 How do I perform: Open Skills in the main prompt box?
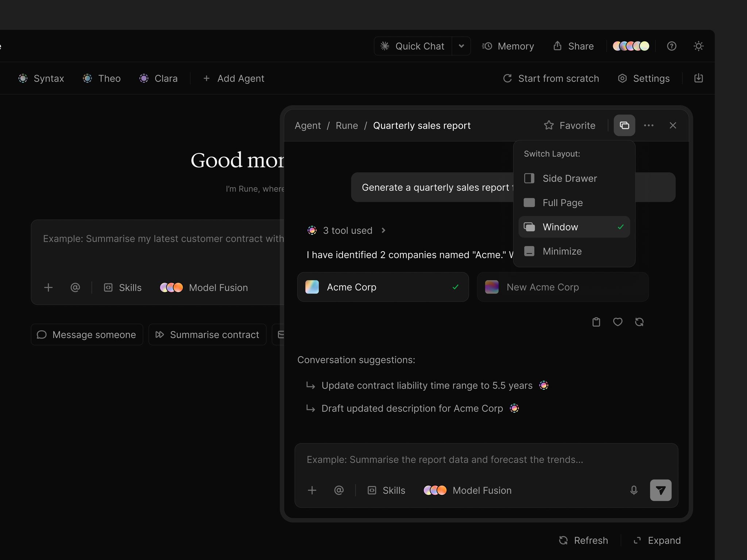pos(123,288)
